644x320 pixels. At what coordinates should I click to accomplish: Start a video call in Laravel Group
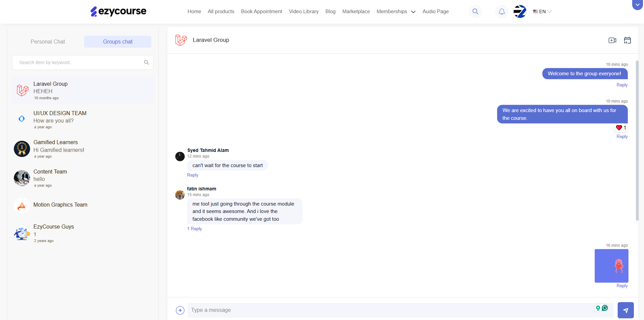click(612, 40)
